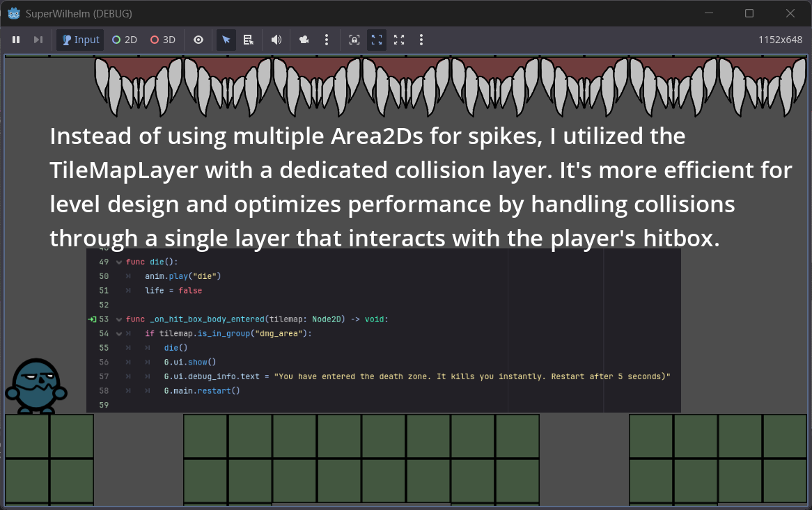This screenshot has width=812, height=510.
Task: Enable 3D node selection mode
Action: 163,40
